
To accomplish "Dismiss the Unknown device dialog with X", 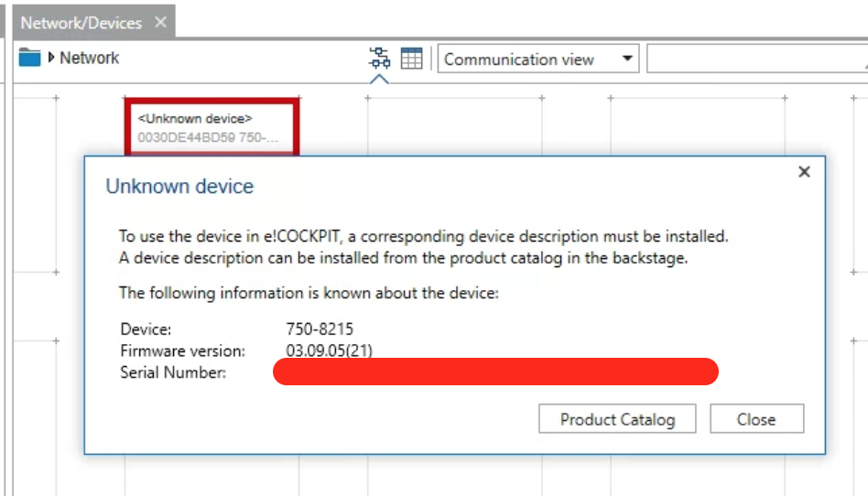I will (804, 172).
